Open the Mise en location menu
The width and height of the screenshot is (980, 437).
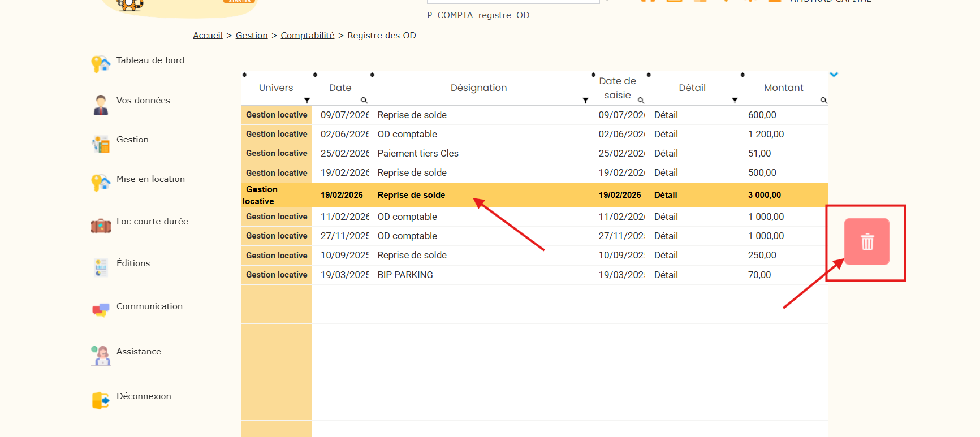click(150, 179)
